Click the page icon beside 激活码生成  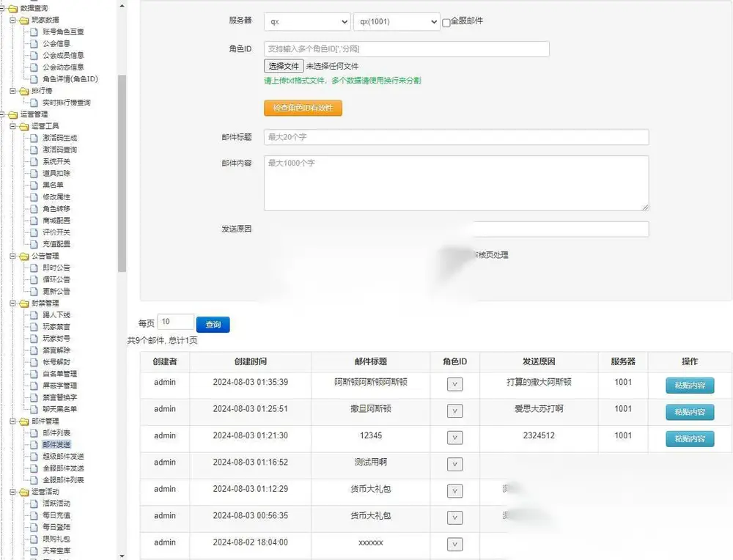pos(34,138)
